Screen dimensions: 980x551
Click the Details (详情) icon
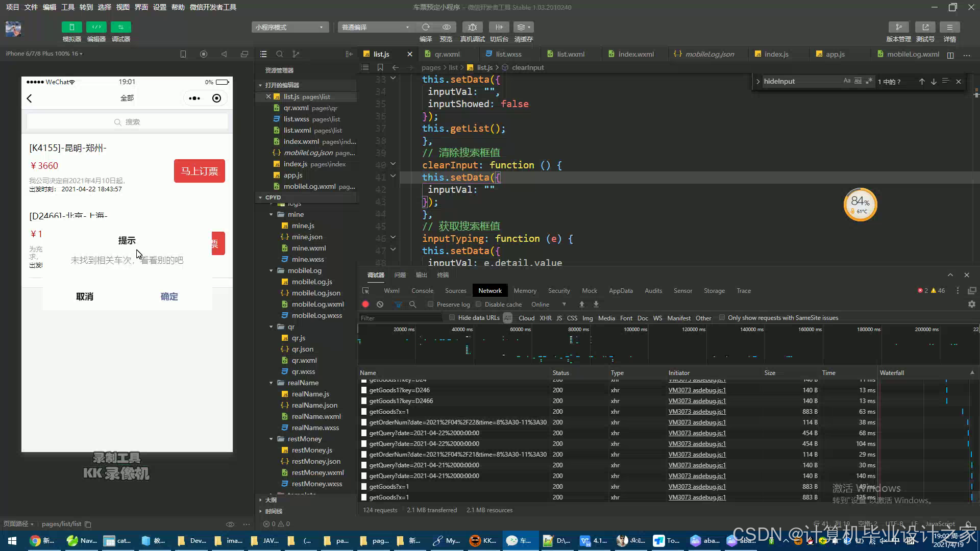tap(949, 27)
